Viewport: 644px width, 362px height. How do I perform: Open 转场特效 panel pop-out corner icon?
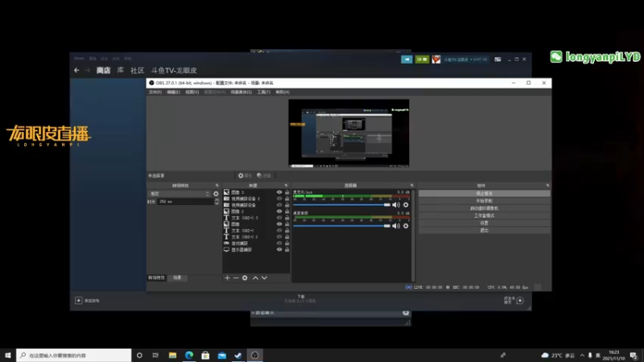217,186
